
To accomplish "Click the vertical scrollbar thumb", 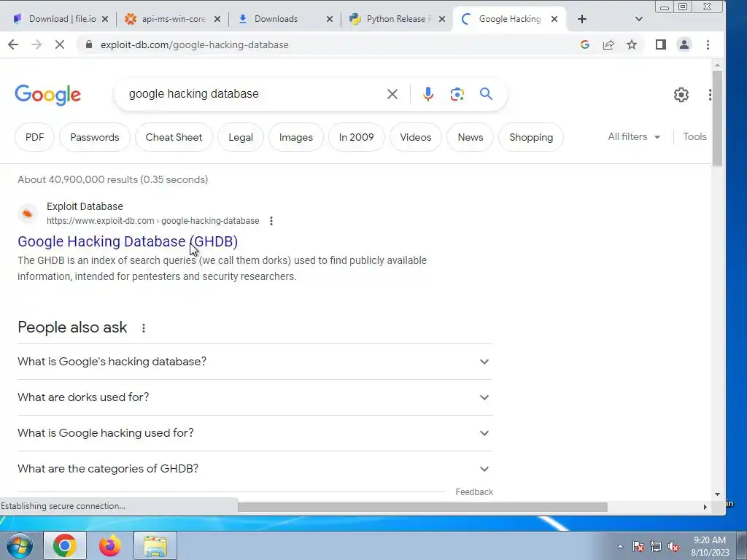I will click(x=718, y=118).
